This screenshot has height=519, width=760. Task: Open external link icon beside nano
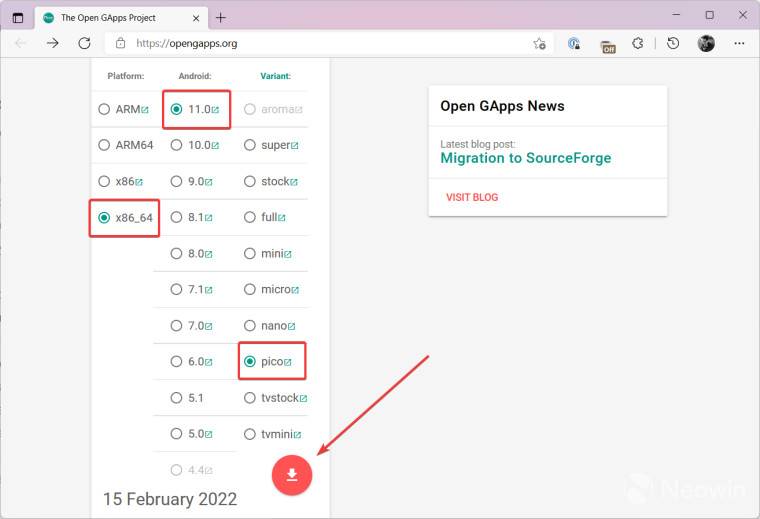[x=291, y=327]
